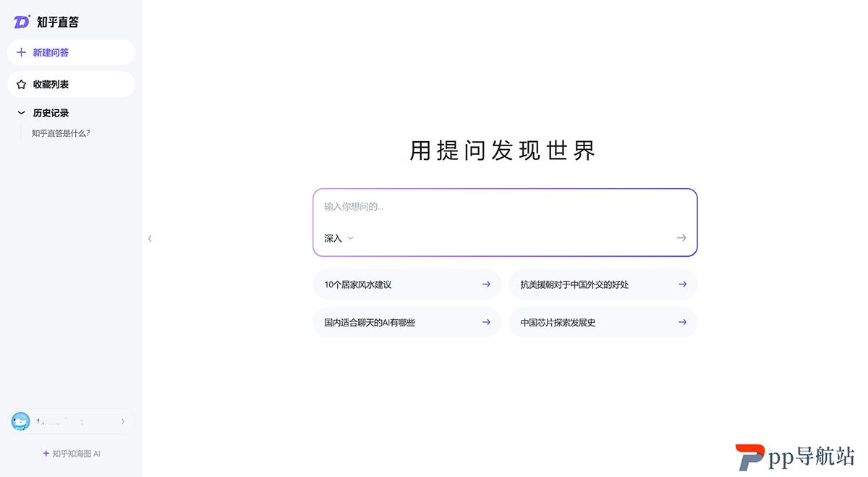Open the 收藏列表 favorites list
Viewport: 868px width, 477px height.
click(71, 84)
